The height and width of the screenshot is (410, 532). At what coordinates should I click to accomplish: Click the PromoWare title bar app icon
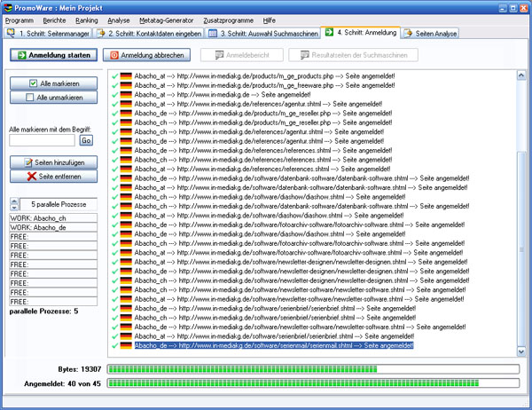[x=8, y=7]
